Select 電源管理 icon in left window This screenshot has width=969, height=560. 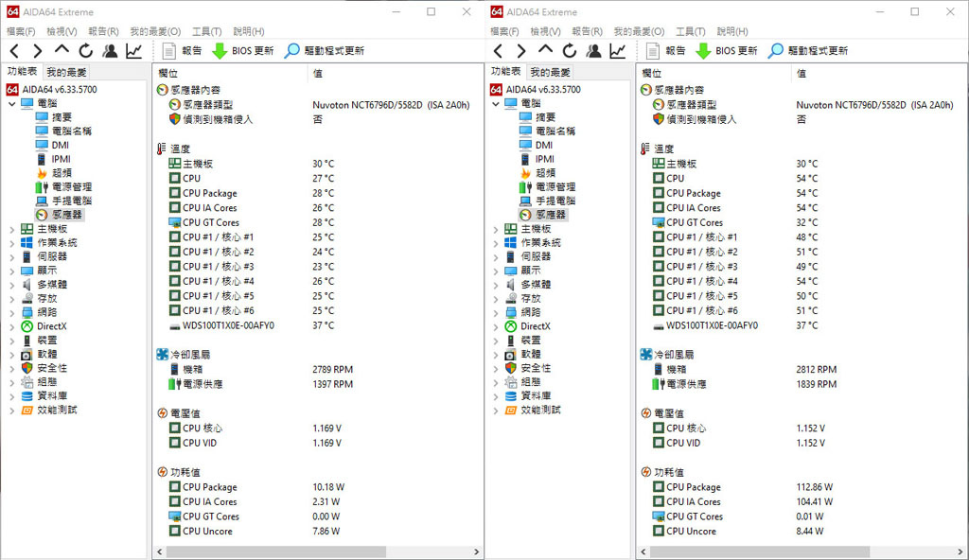tap(42, 186)
